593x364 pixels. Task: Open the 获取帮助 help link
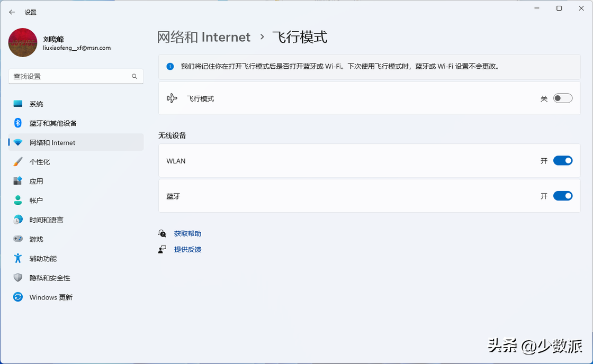coord(187,234)
